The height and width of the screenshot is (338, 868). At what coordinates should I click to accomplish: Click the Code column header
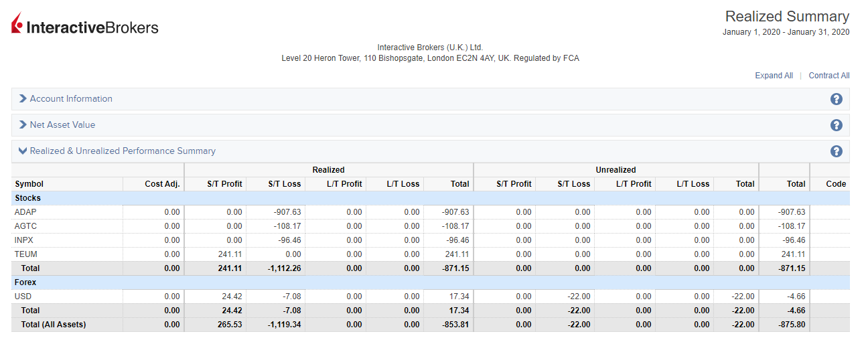tap(836, 184)
